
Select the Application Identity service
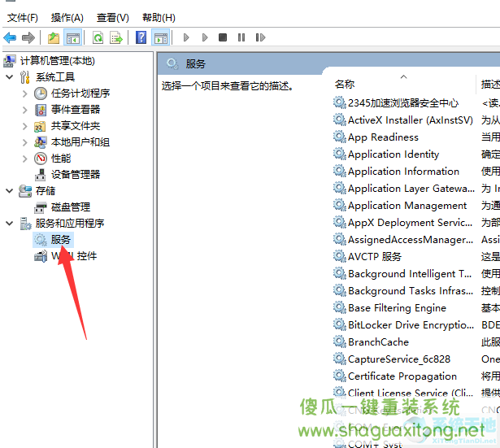click(393, 154)
